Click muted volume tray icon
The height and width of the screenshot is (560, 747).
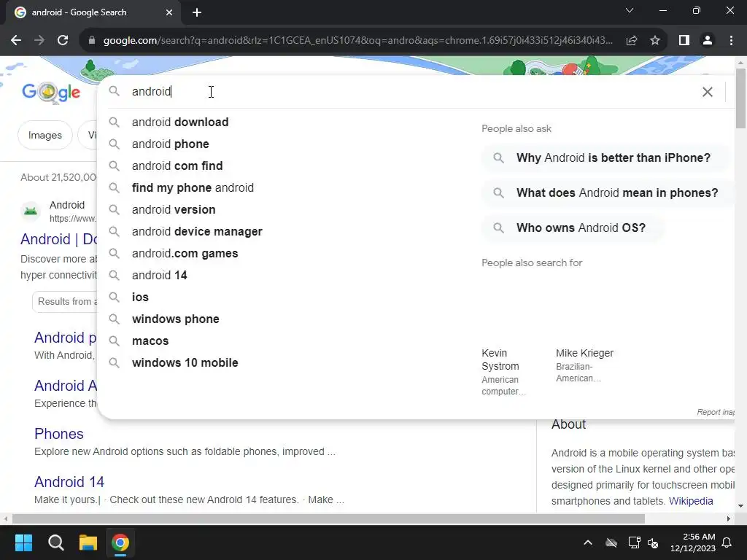pyautogui.click(x=653, y=542)
